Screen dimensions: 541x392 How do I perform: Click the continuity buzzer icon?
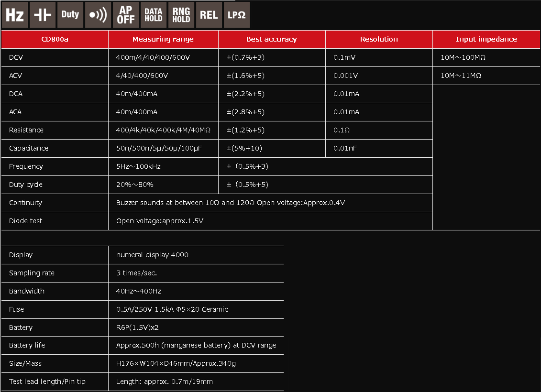(98, 15)
